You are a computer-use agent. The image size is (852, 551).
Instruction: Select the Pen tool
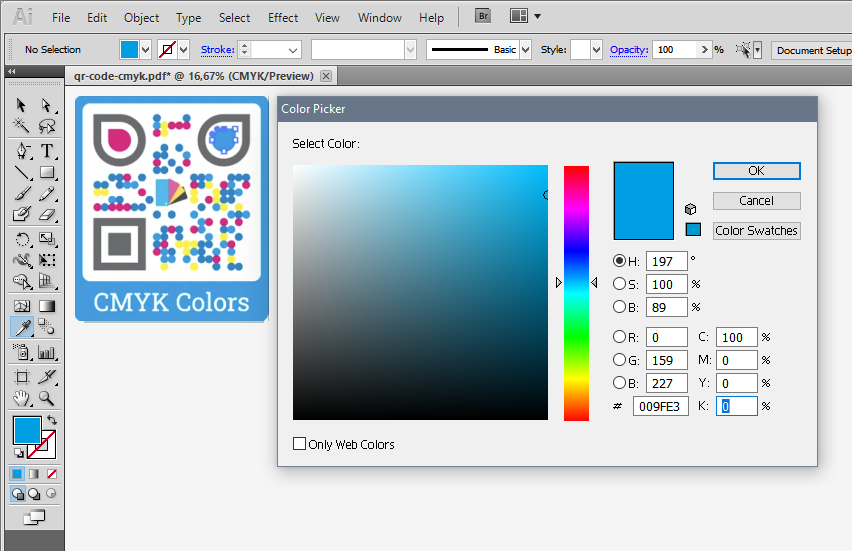click(21, 151)
